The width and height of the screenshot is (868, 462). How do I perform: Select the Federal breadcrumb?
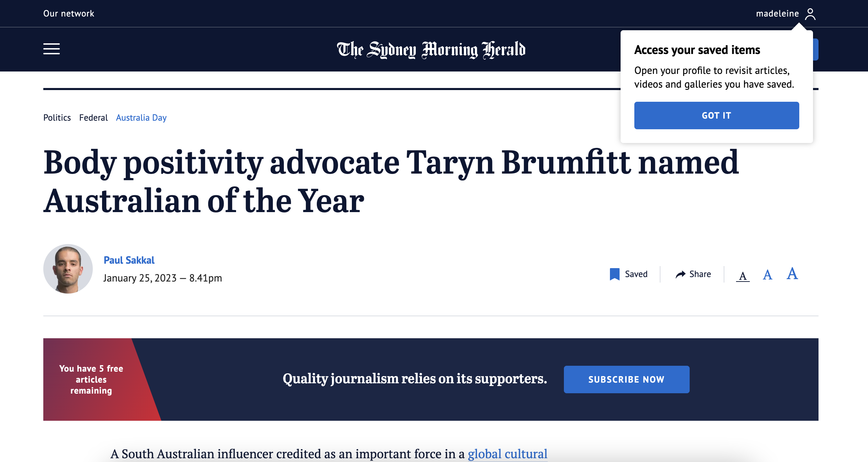coord(93,118)
